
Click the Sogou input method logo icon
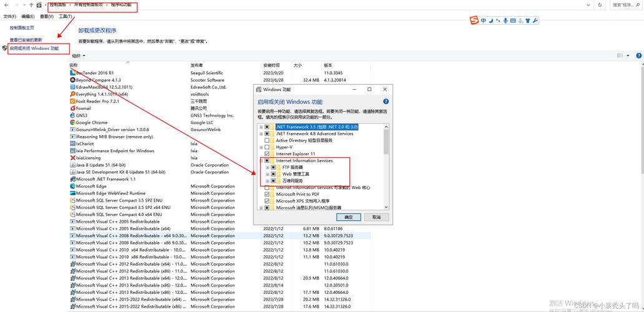click(474, 21)
